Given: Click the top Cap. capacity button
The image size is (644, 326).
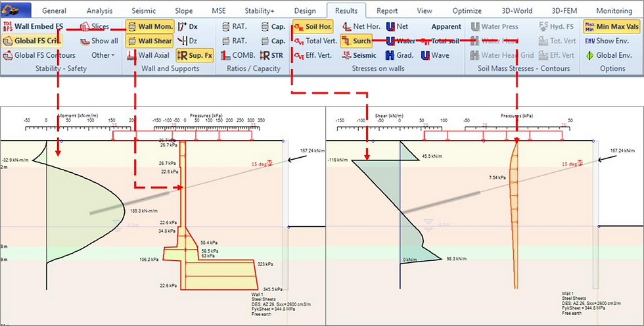Looking at the screenshot, I should coord(273,27).
